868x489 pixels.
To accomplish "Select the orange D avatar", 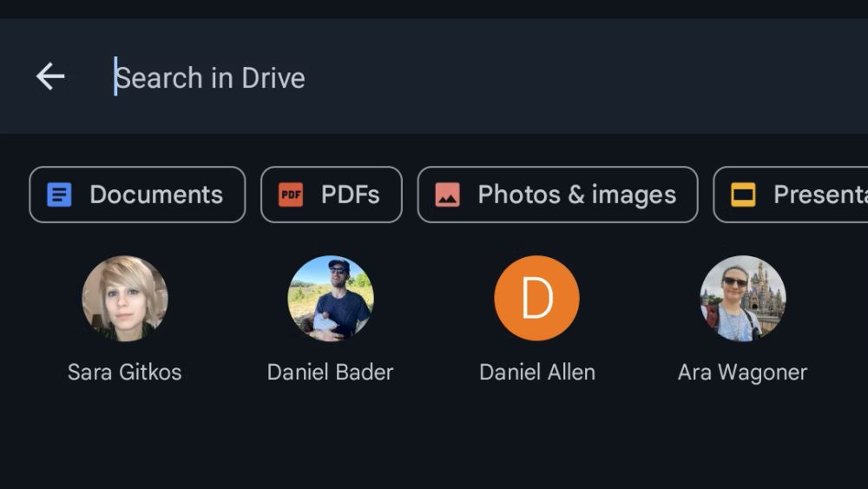I will click(x=536, y=298).
